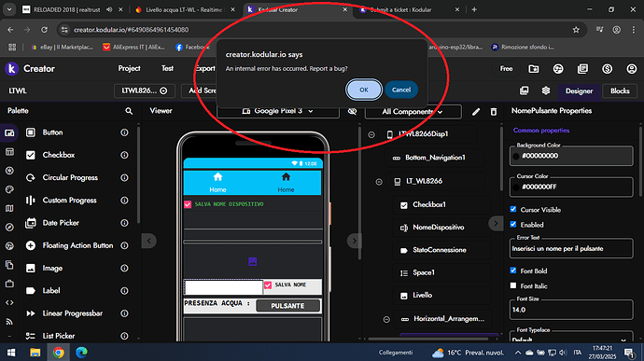Open the LTWL826 screen selector dropdown

pyautogui.click(x=145, y=90)
